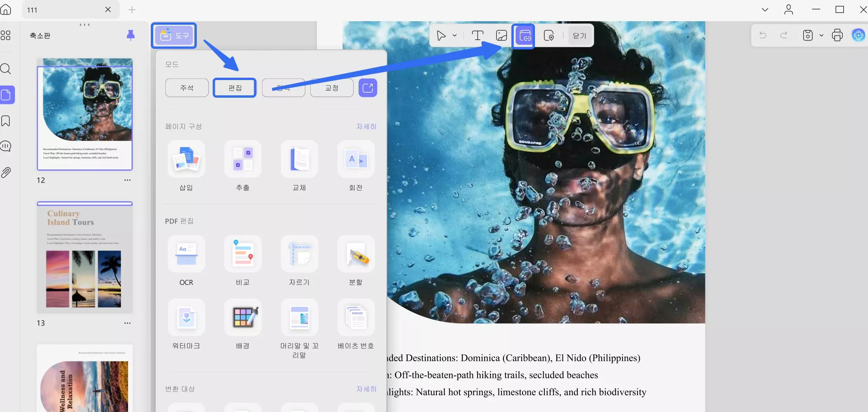Click the icon left of 닫기
Viewport: 868px width, 412px height.
(x=549, y=36)
